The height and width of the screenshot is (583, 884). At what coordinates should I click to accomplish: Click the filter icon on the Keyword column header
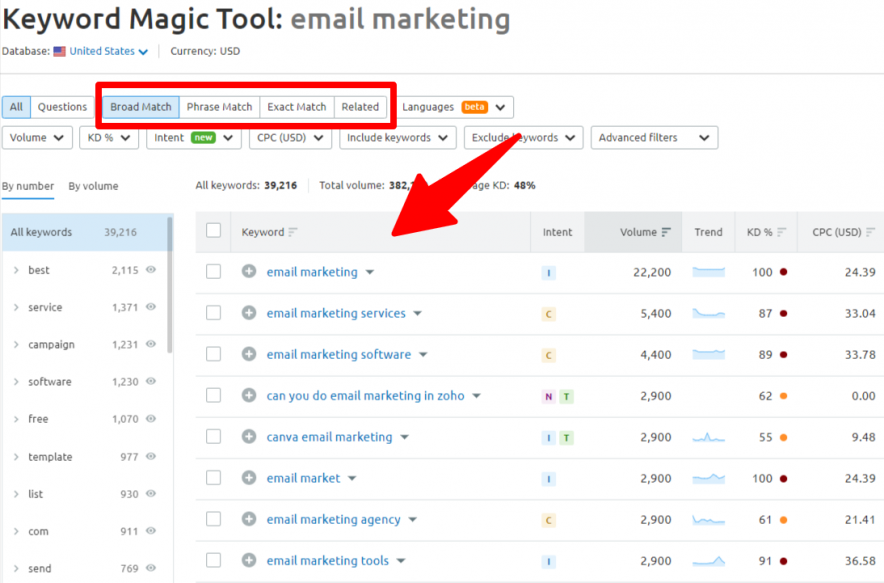(x=293, y=231)
